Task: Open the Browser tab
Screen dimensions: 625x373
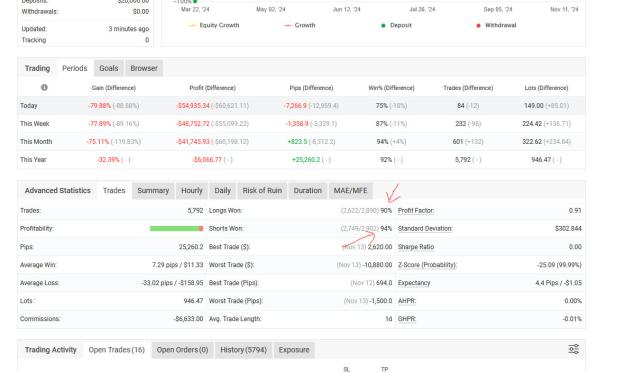Action: (x=144, y=68)
